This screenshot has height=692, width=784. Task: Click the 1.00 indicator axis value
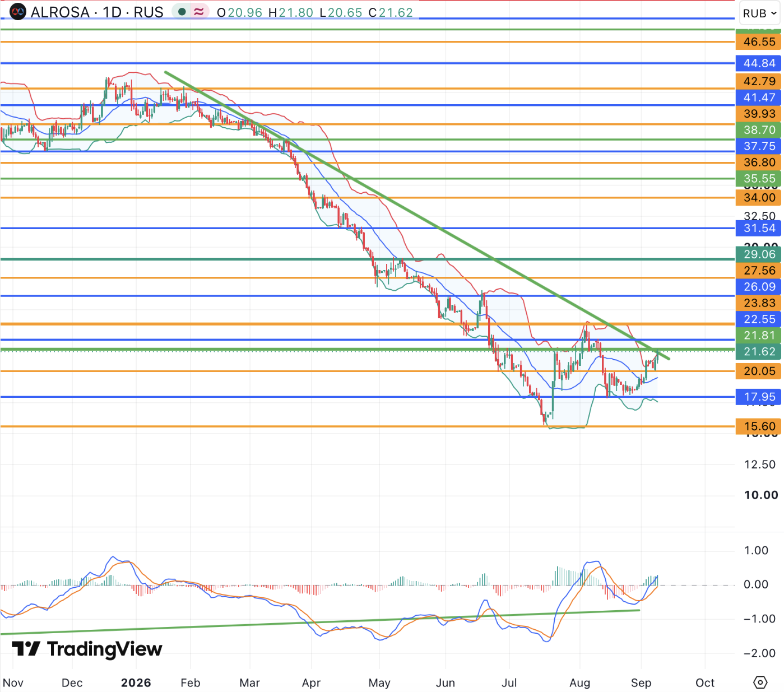tap(756, 550)
